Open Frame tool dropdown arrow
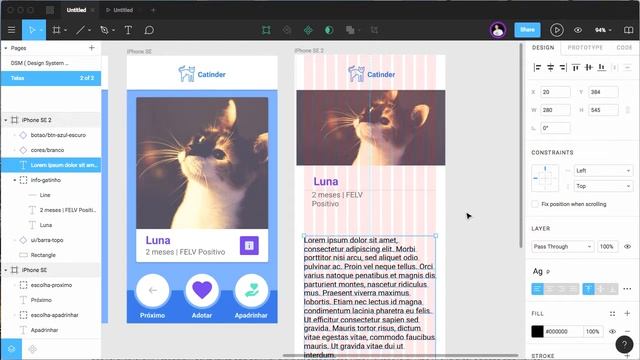This screenshot has height=360, width=640. click(65, 30)
